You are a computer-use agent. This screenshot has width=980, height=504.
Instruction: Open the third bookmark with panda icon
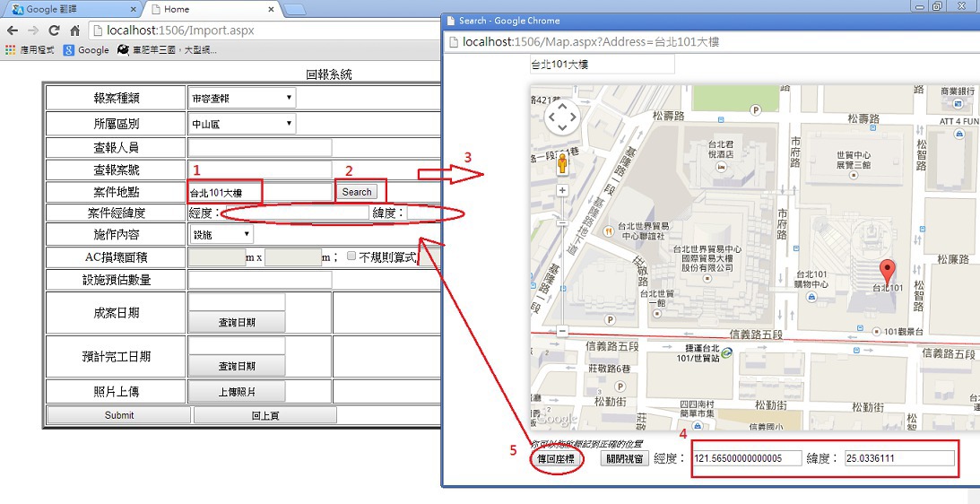coord(167,50)
